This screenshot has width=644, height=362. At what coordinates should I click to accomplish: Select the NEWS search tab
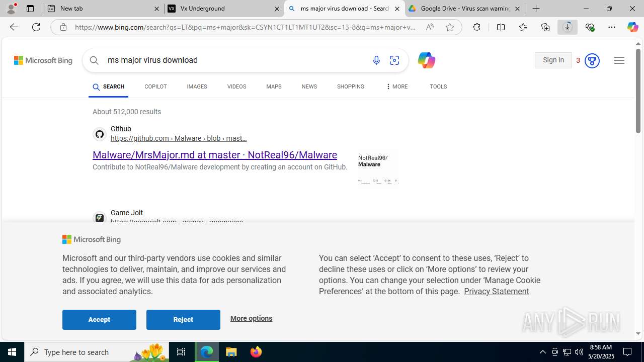click(x=309, y=87)
